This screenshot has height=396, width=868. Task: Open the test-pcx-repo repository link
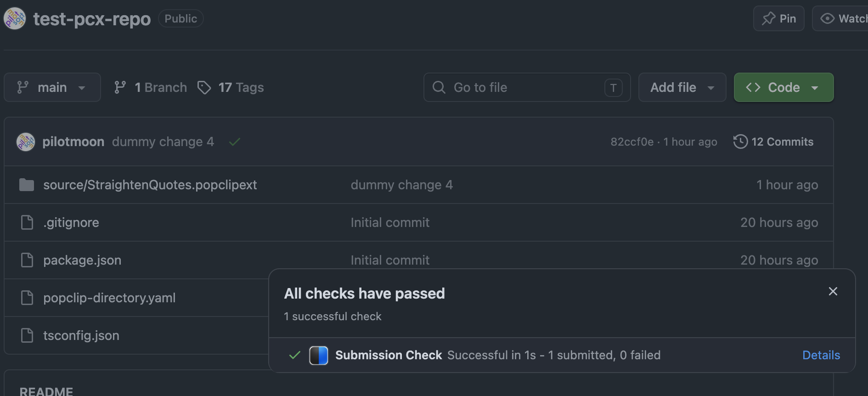(x=92, y=19)
